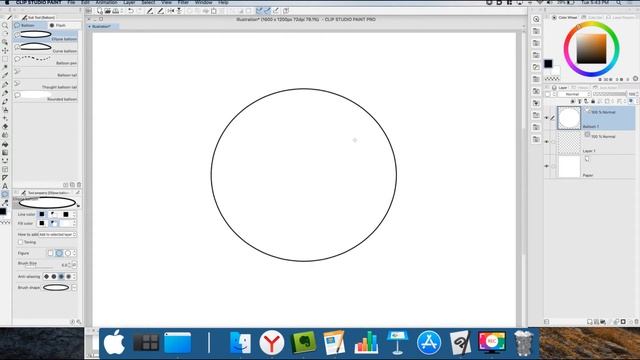Select the Fill bucket tool
The image size is (640, 360).
pos(5,144)
